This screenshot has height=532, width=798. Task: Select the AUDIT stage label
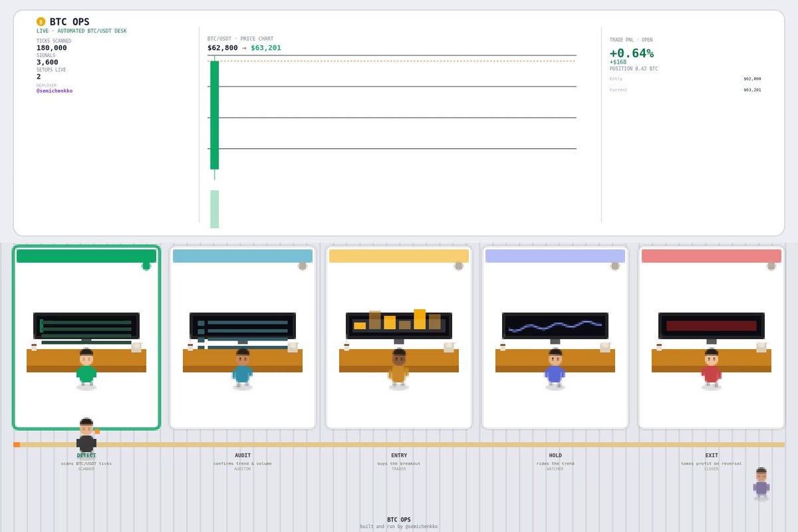point(243,456)
